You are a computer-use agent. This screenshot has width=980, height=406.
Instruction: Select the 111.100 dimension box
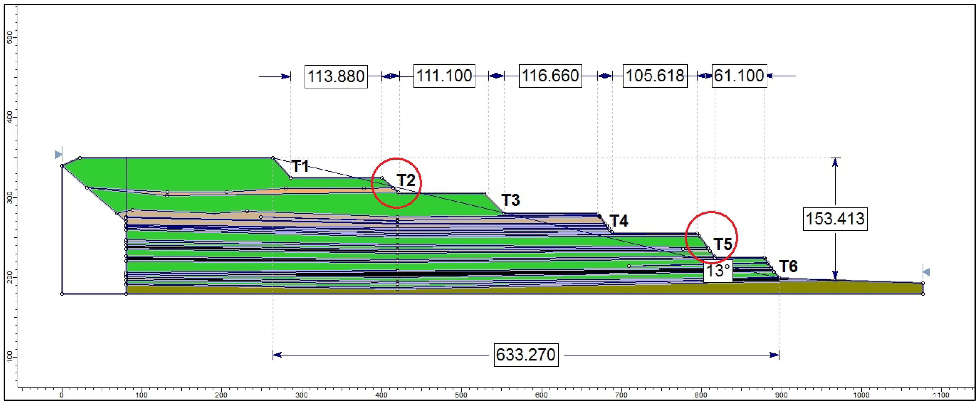coord(444,76)
